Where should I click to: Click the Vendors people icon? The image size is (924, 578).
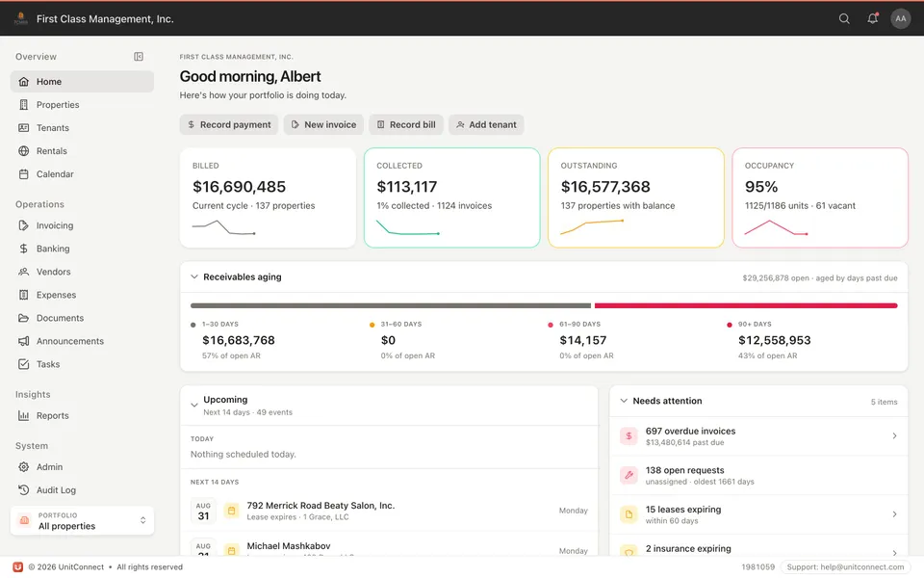tap(23, 272)
